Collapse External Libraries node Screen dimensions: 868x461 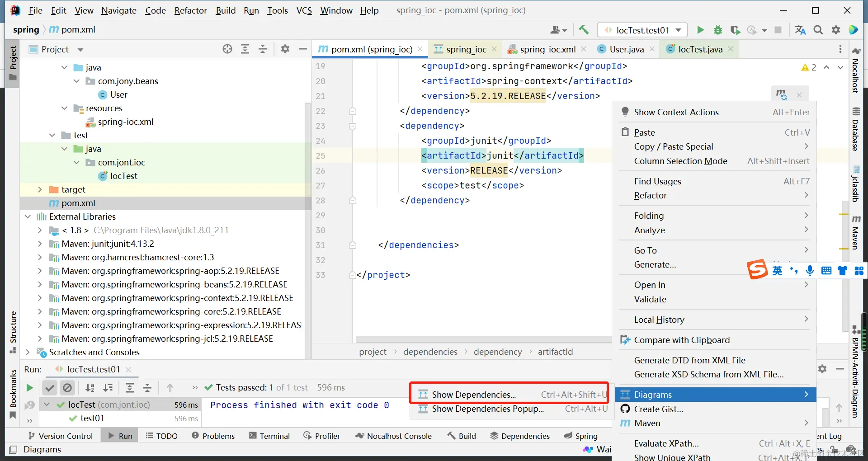(x=28, y=217)
